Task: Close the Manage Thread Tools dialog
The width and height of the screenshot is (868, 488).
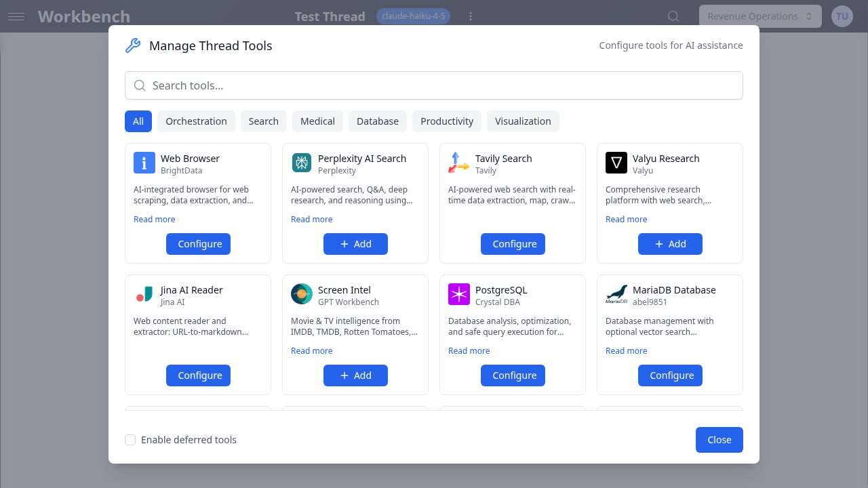Action: click(719, 440)
